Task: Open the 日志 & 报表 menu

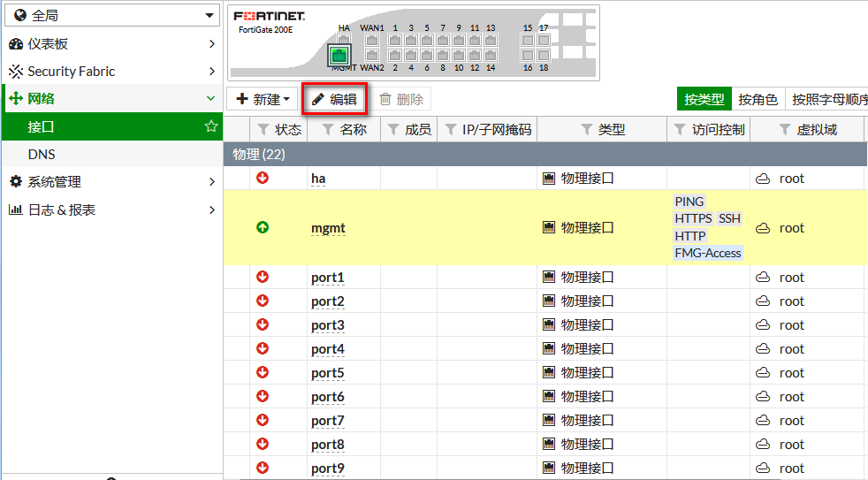Action: (111, 210)
